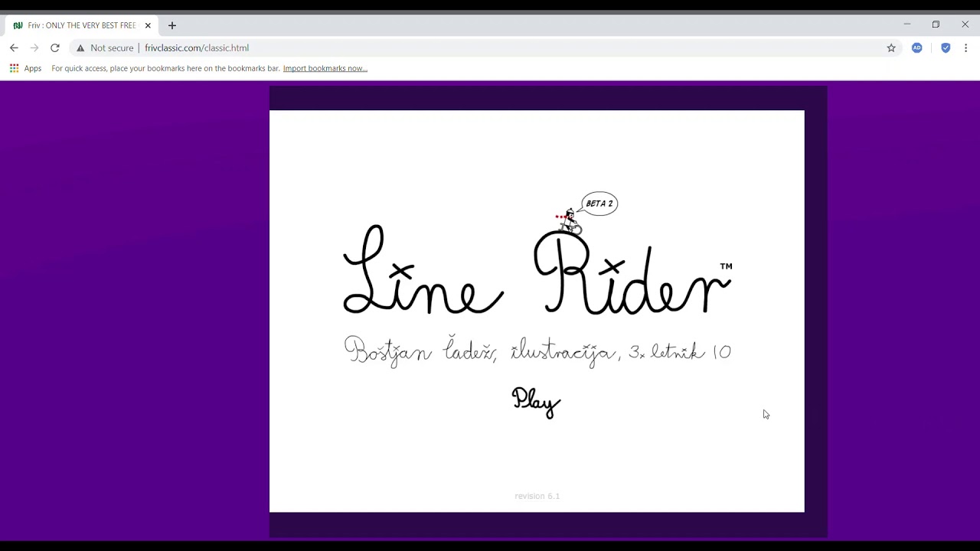Click the Not secure warning icon
Viewport: 980px width, 551px height.
point(80,47)
